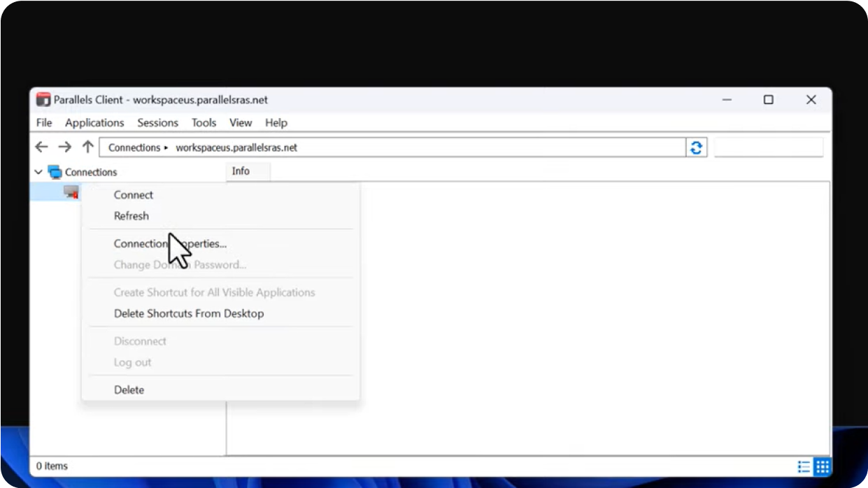868x488 pixels.
Task: Click the search input field
Action: tap(768, 148)
